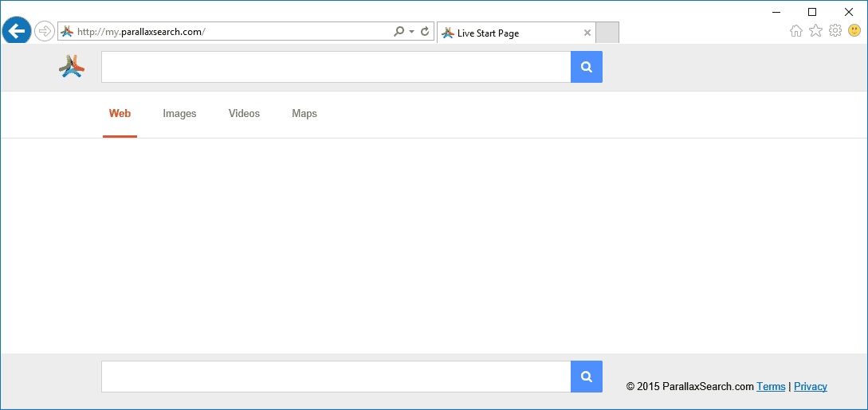Maximize the browser window
868x410 pixels.
pyautogui.click(x=812, y=12)
